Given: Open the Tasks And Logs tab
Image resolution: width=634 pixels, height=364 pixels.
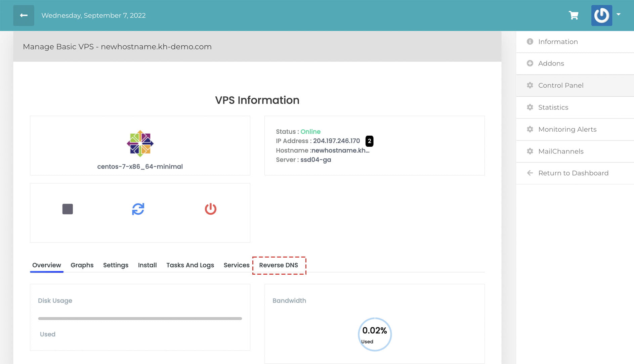Looking at the screenshot, I should 190,265.
